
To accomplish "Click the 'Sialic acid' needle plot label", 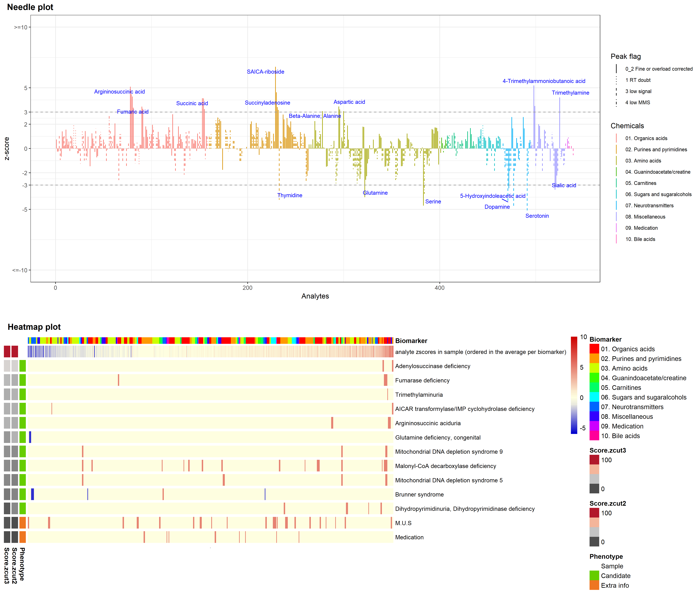I will tap(564, 185).
